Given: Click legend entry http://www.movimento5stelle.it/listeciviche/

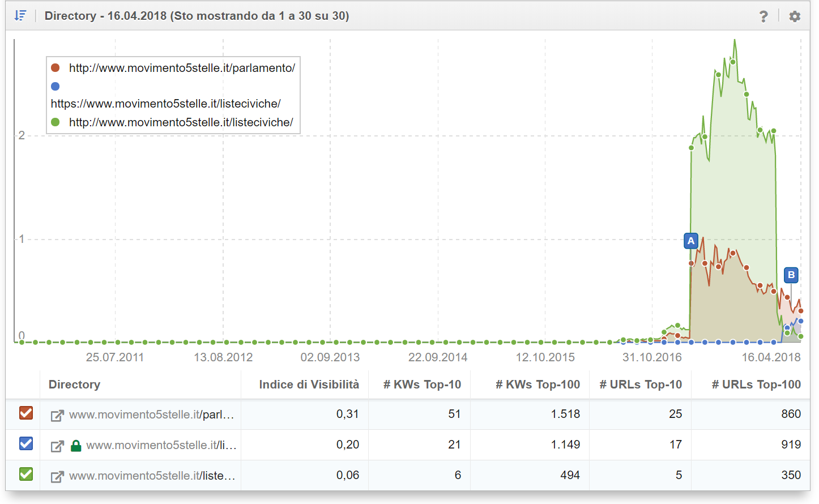Looking at the screenshot, I should [181, 122].
